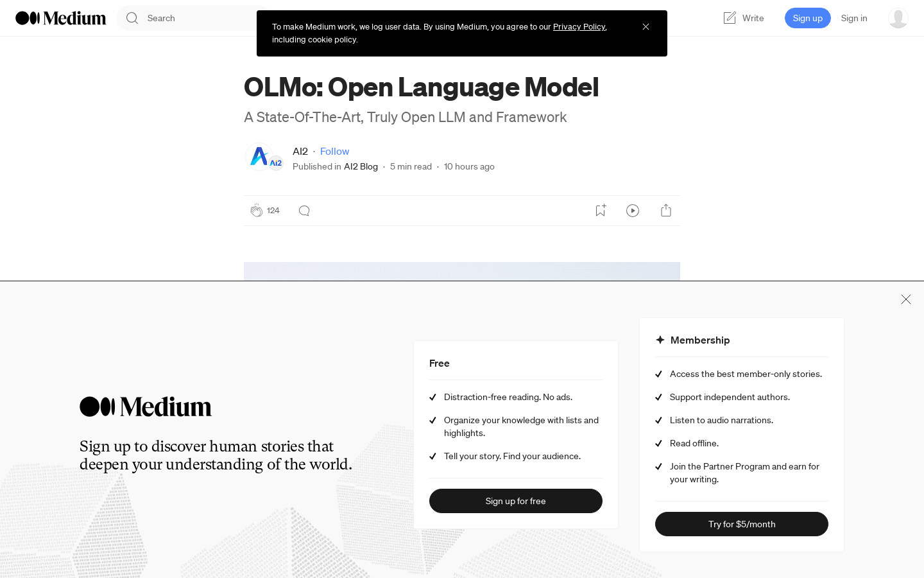Click the Sign in link
This screenshot has width=924, height=578.
[854, 18]
